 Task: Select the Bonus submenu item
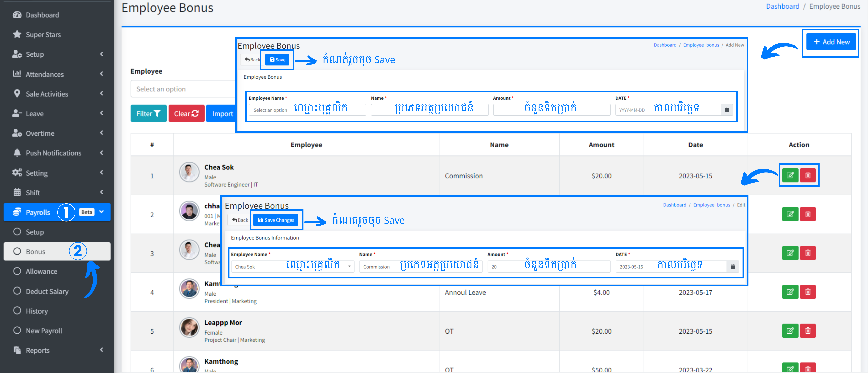[x=57, y=251]
